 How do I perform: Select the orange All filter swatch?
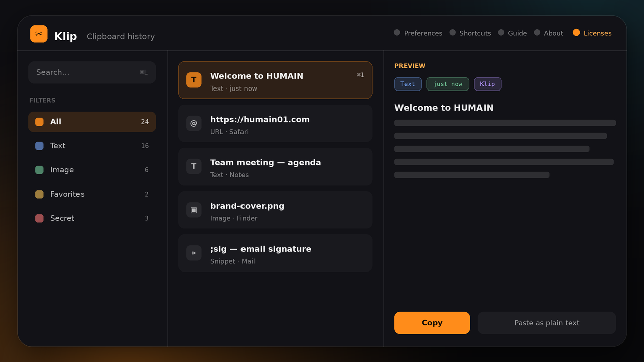pyautogui.click(x=39, y=122)
